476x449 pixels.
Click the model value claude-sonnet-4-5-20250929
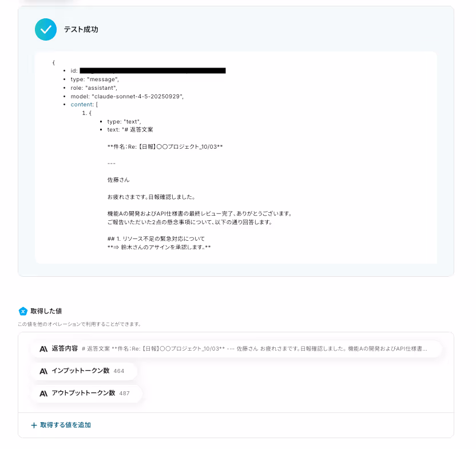[137, 96]
